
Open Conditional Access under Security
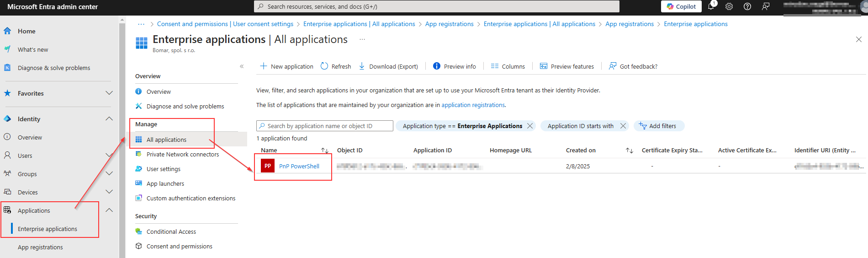[x=171, y=231]
